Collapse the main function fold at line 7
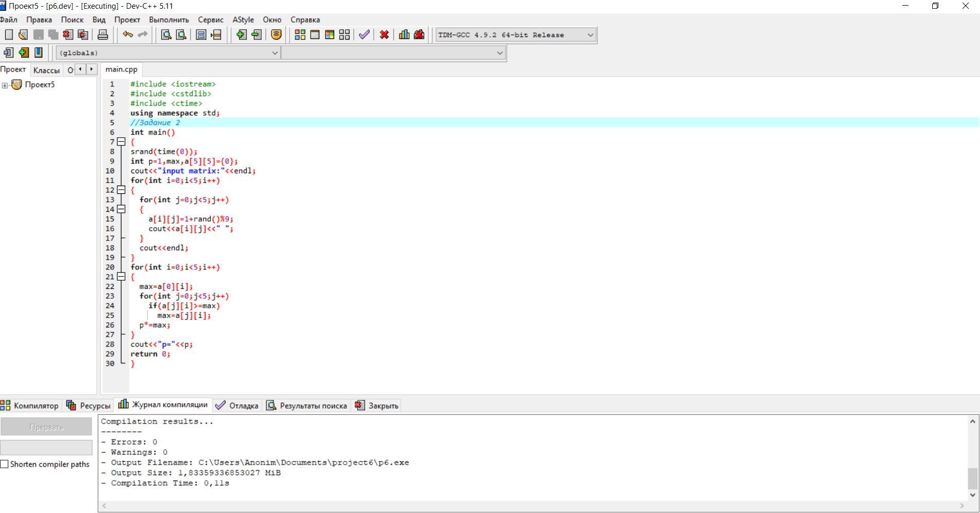 (121, 142)
